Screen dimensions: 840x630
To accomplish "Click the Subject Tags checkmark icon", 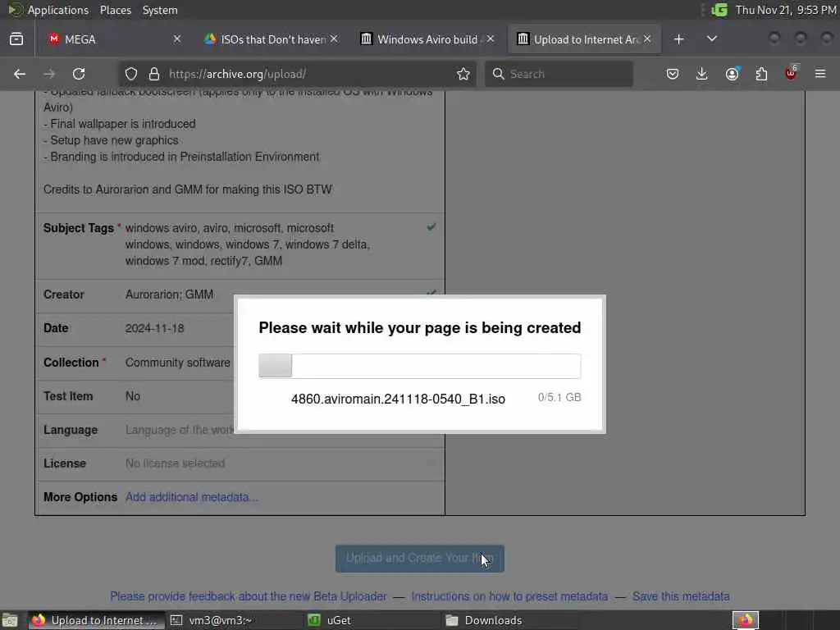I will point(431,227).
